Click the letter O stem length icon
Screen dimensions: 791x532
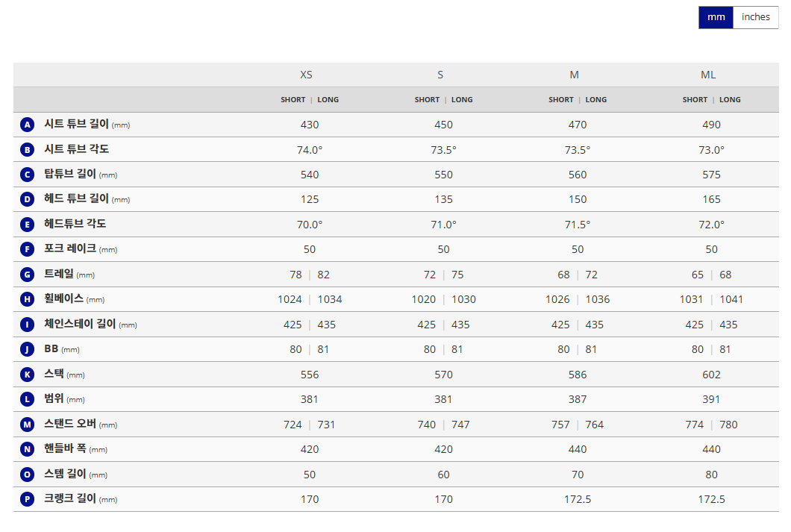(28, 475)
